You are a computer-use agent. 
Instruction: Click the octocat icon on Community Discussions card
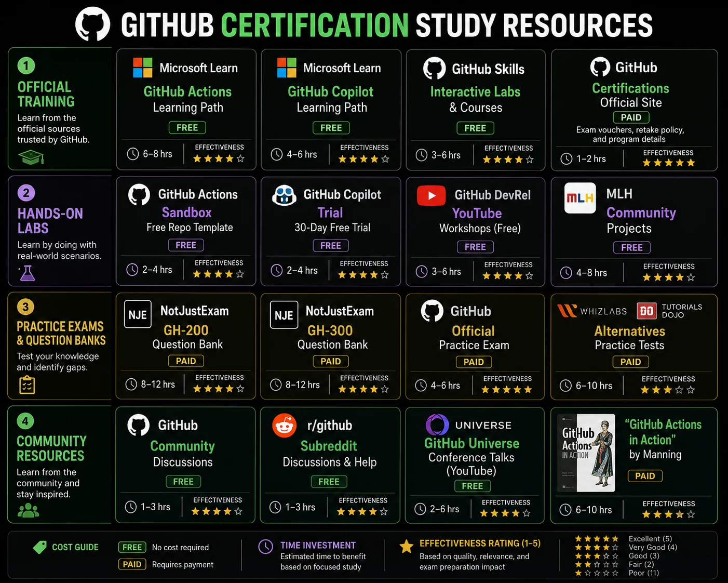(x=139, y=425)
